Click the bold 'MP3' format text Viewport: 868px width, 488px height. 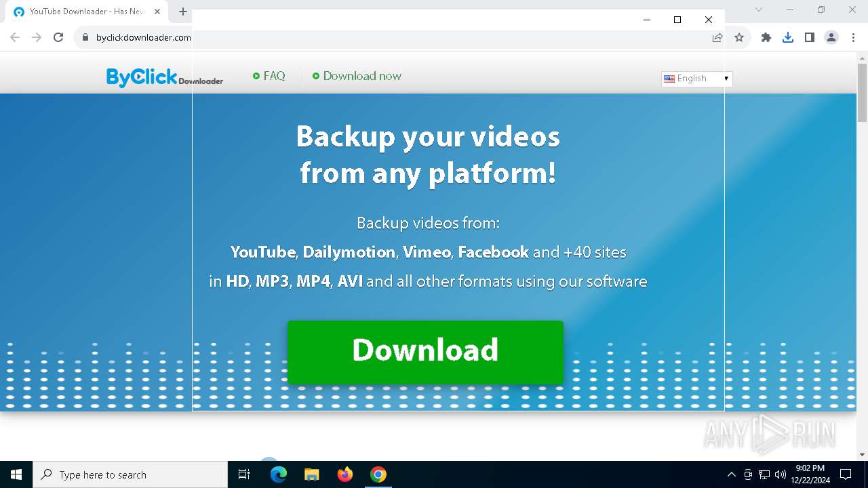pos(273,281)
